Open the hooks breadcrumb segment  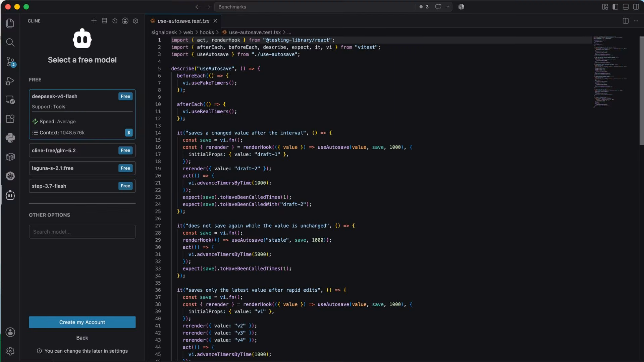point(207,32)
